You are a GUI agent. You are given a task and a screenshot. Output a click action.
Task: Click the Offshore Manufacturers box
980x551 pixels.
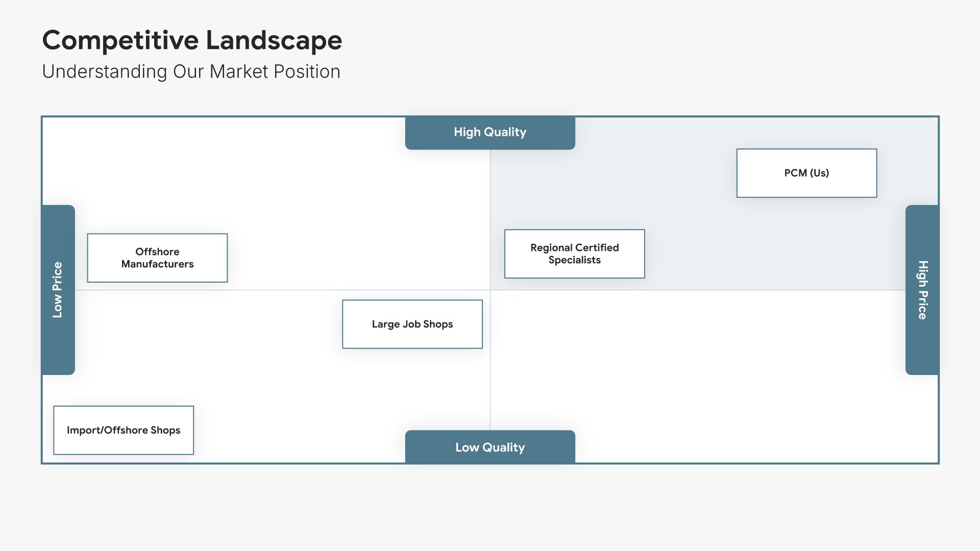157,258
